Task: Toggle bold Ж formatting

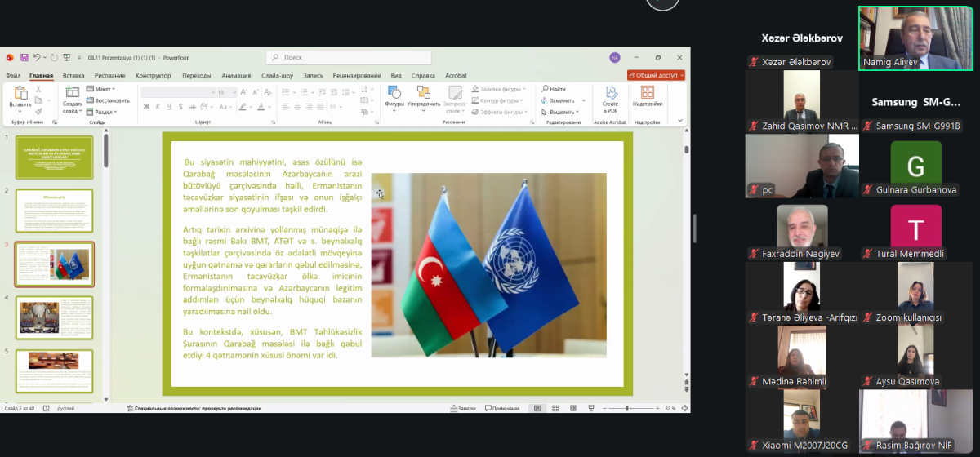Action: [145, 107]
